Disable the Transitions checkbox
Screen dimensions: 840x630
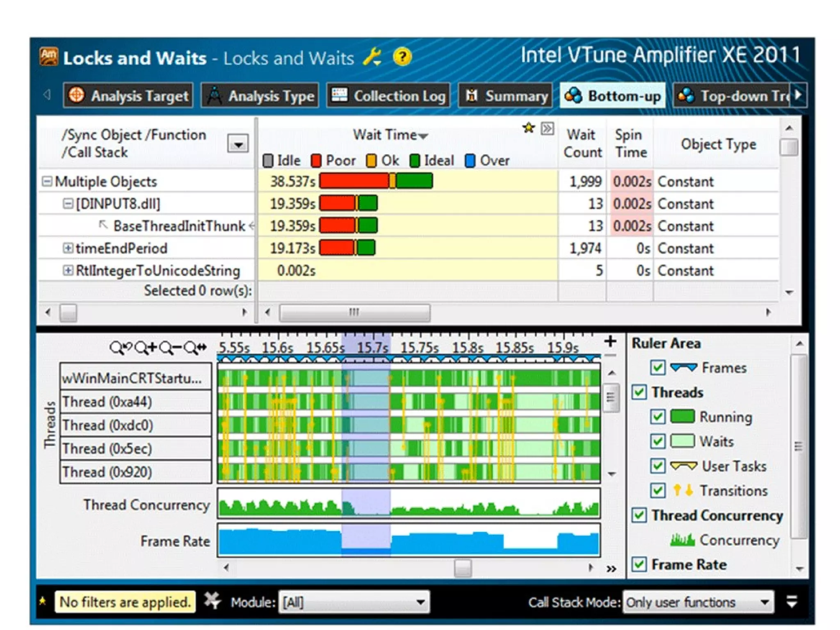coord(658,491)
